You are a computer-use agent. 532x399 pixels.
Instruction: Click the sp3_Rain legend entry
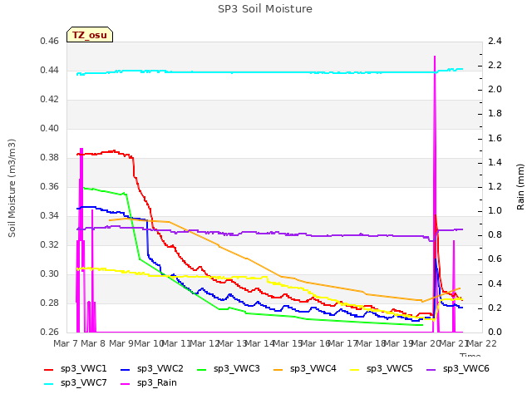click(149, 382)
